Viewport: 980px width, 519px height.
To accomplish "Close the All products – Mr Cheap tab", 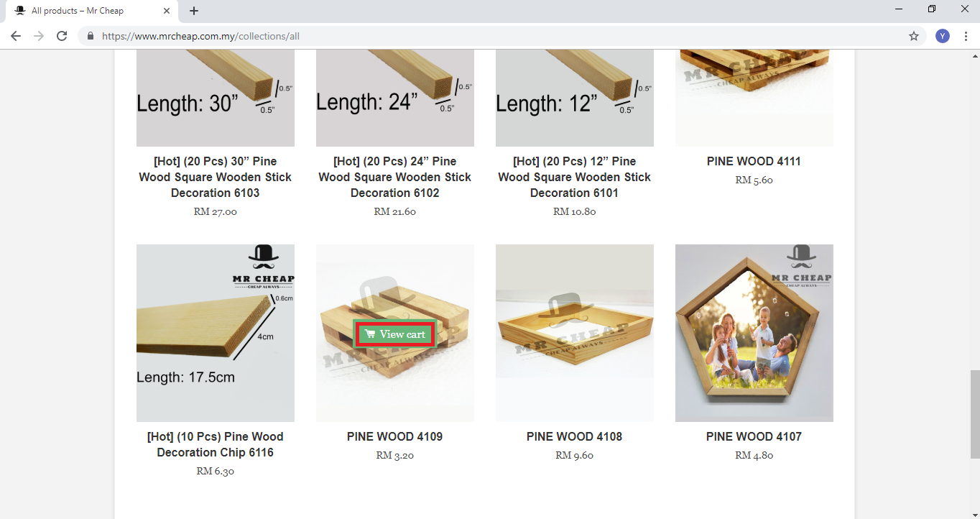I will pyautogui.click(x=167, y=11).
